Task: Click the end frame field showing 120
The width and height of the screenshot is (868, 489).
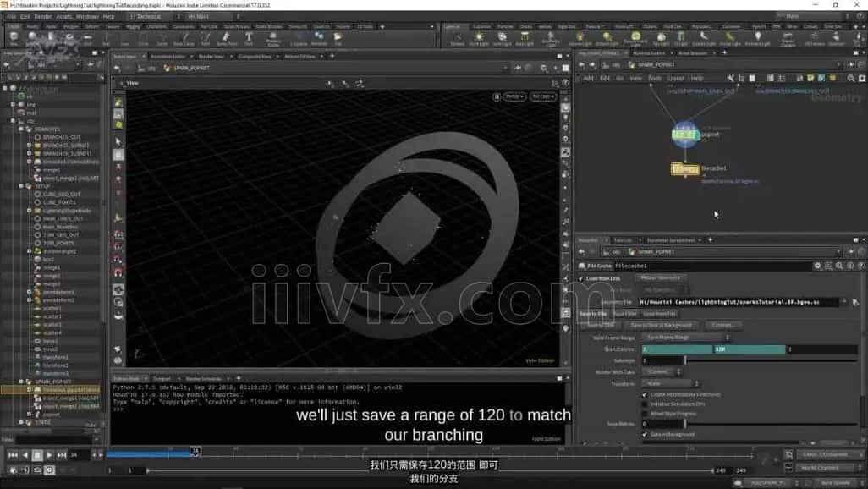Action: tap(750, 349)
